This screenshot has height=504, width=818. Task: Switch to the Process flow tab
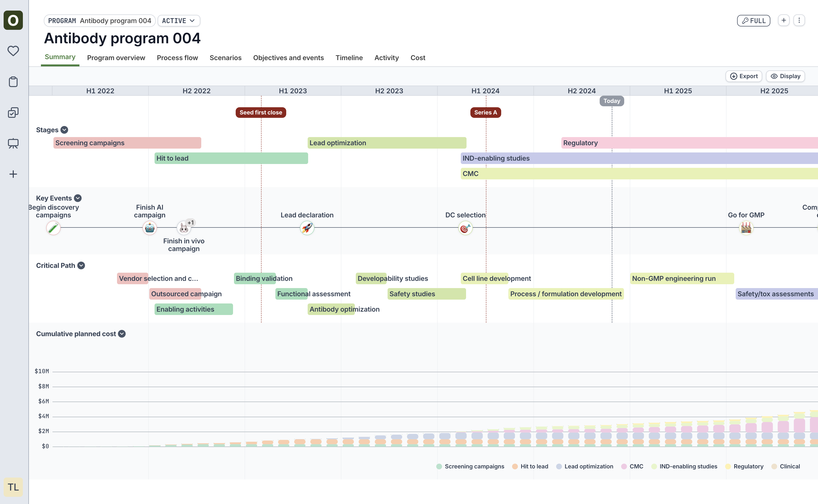click(x=177, y=58)
